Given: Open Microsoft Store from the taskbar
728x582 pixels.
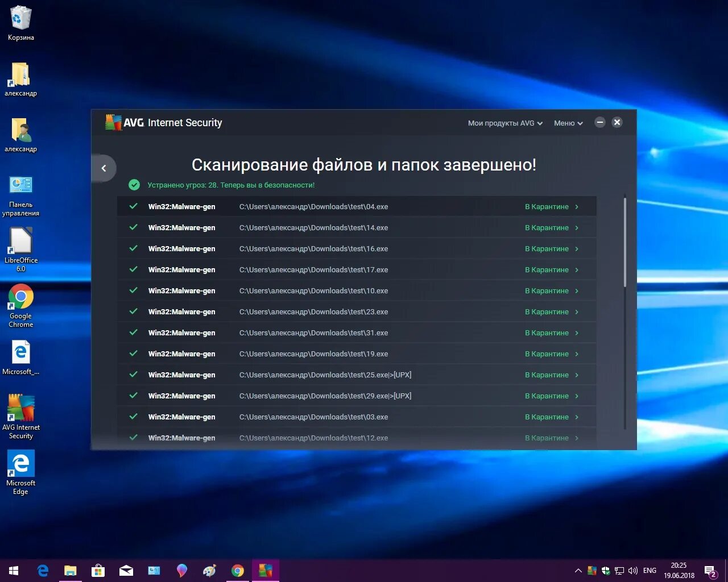Looking at the screenshot, I should [98, 571].
